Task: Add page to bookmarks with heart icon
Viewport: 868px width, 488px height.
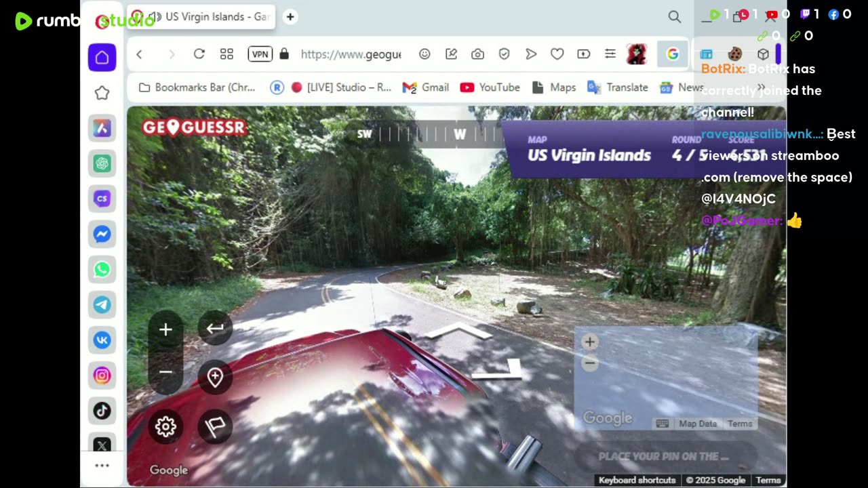Action: pyautogui.click(x=557, y=54)
